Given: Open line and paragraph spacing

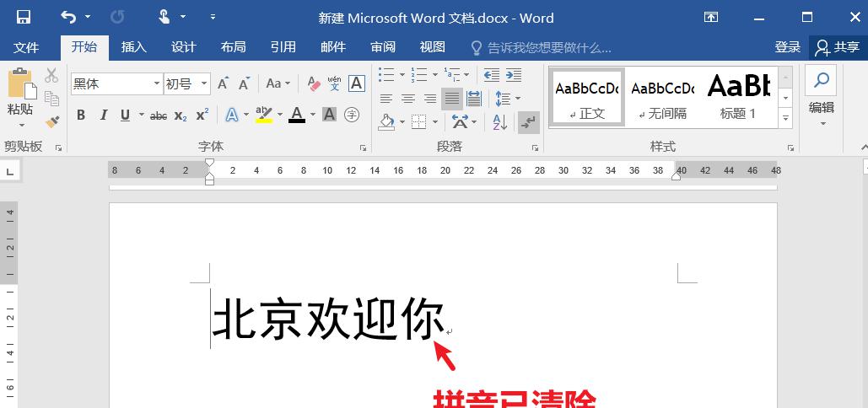Looking at the screenshot, I should (503, 99).
